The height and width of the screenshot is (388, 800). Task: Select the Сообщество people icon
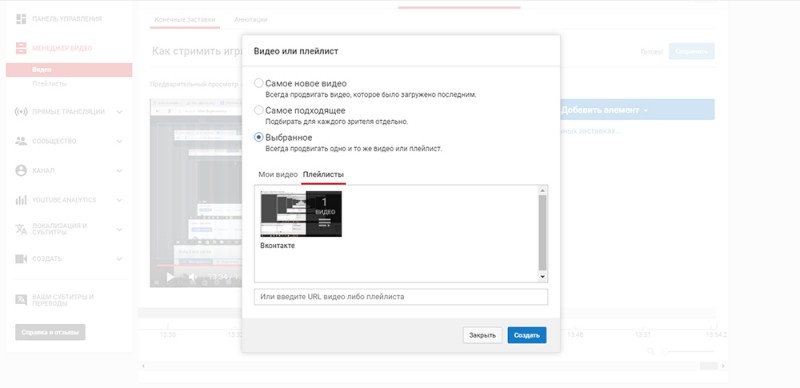[x=21, y=141]
